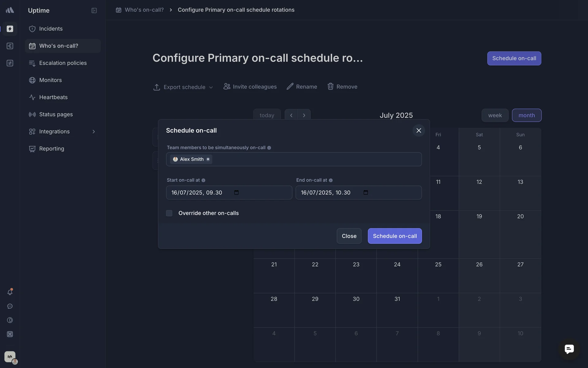
Task: Collapse the Uptime sidebar panel
Action: tap(94, 11)
